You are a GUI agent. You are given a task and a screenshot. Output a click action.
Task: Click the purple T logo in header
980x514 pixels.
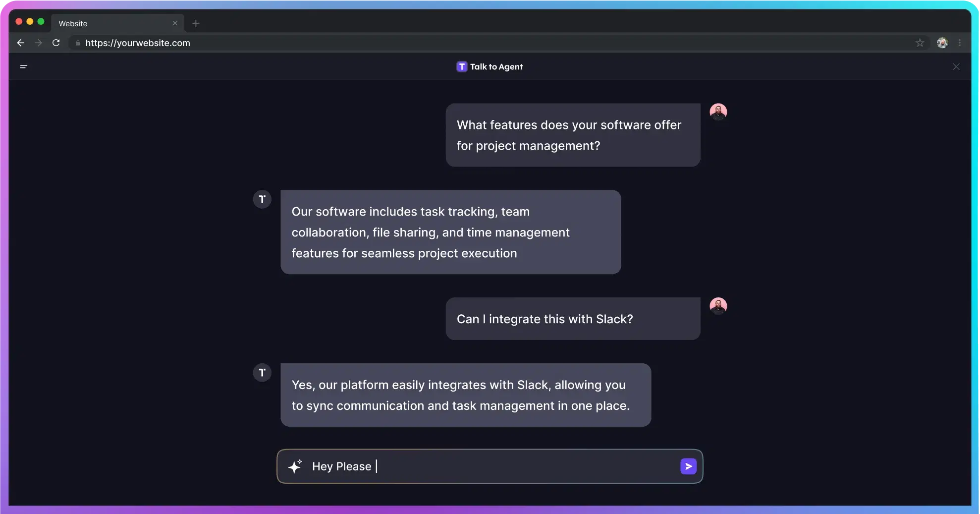[462, 67]
